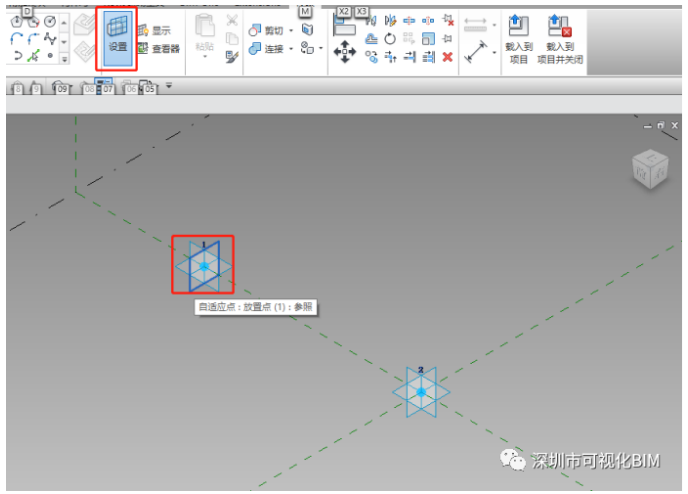This screenshot has width=688, height=494.
Task: Select the split with gap tool
Action: point(428,20)
